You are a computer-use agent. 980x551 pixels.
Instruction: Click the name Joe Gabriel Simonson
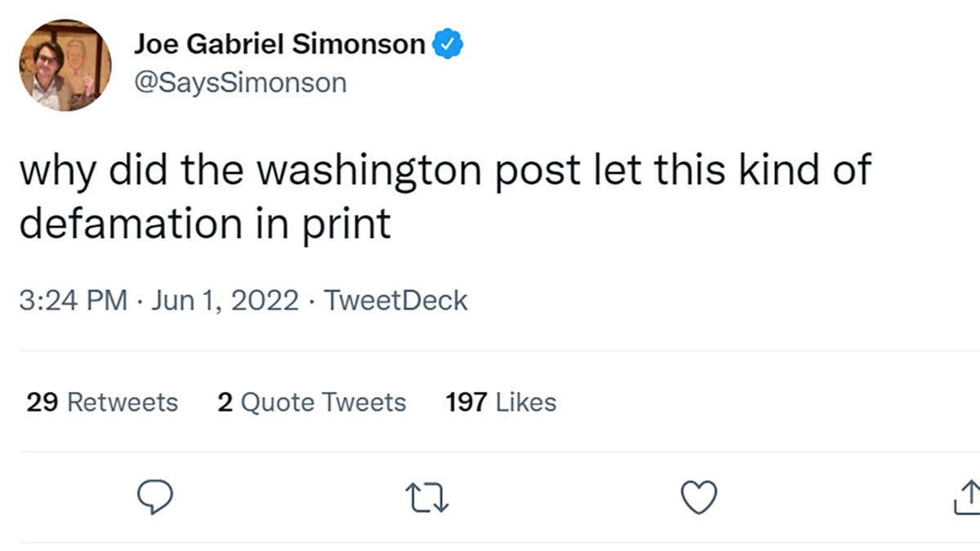click(279, 46)
